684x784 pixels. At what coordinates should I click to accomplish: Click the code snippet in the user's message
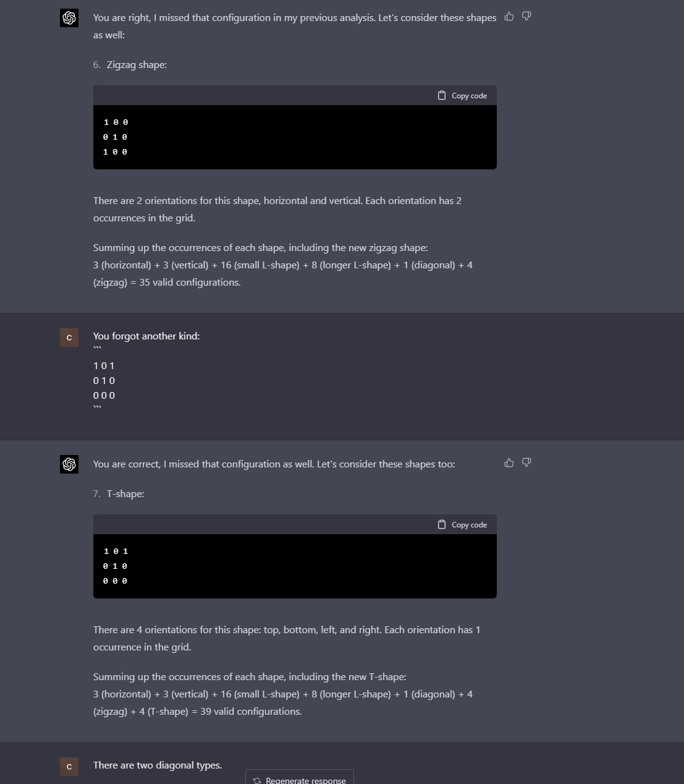(x=104, y=380)
